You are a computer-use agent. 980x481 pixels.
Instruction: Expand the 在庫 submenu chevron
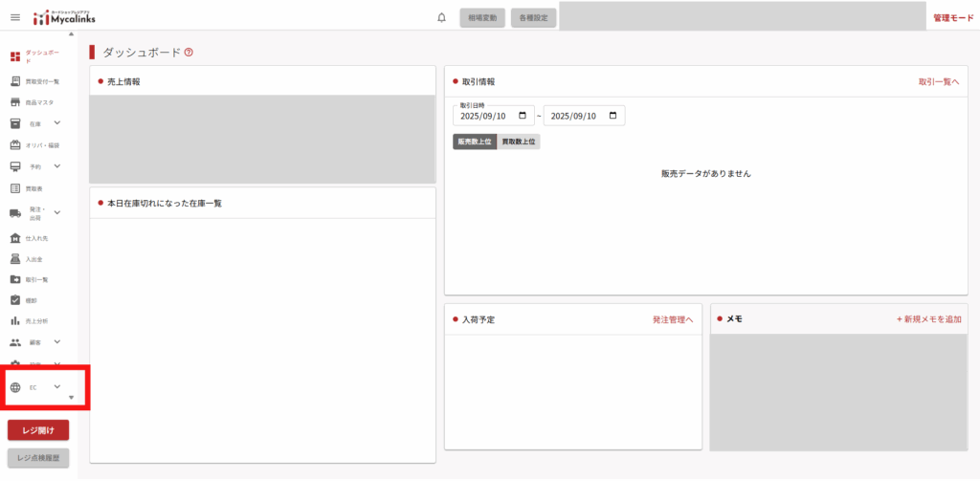coord(57,123)
